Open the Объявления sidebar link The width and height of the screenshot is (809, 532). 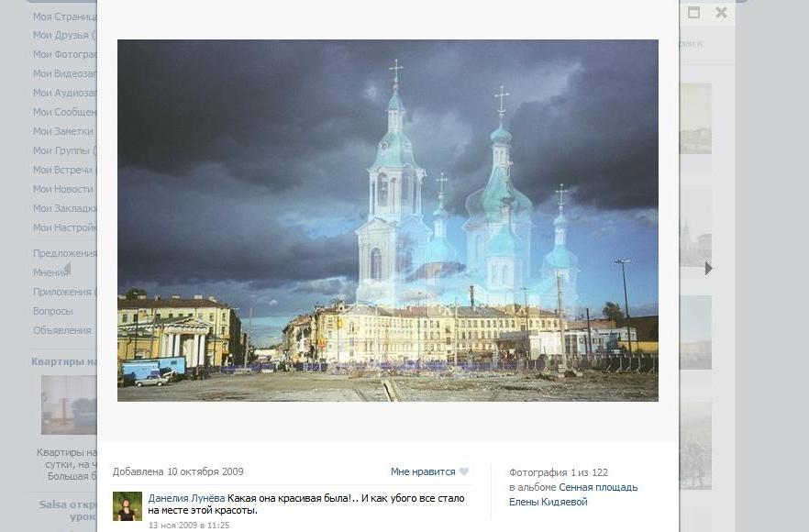pyautogui.click(x=62, y=330)
